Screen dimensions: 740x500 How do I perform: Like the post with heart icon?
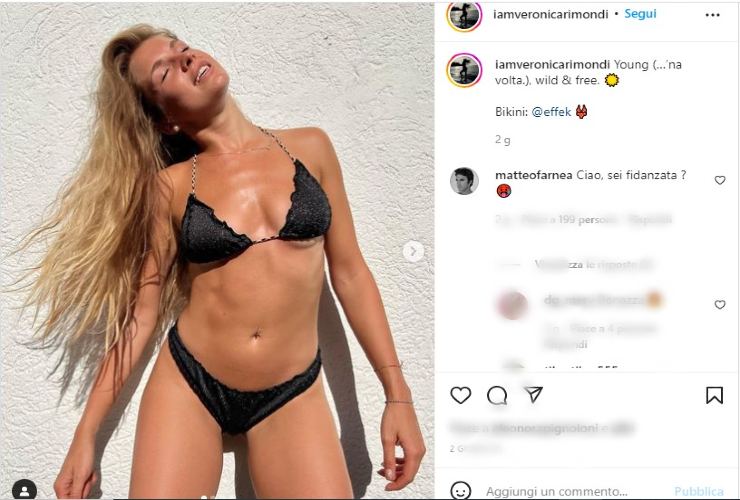pos(461,395)
